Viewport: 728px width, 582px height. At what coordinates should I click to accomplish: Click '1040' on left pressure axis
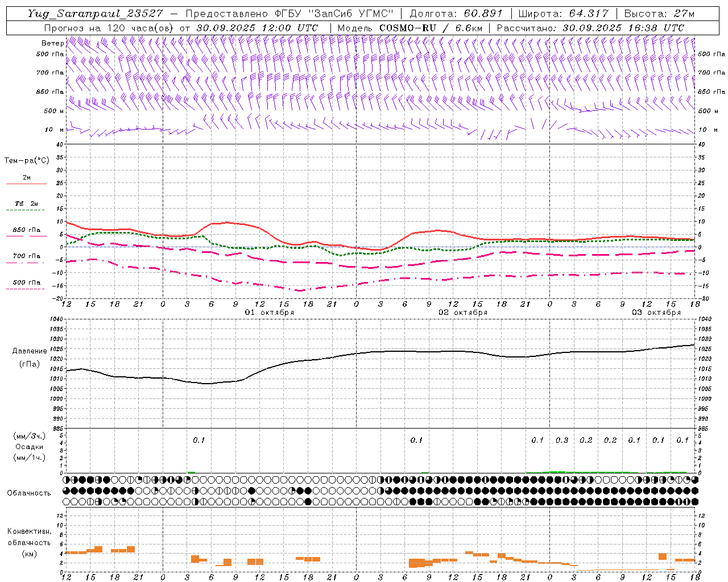56,319
